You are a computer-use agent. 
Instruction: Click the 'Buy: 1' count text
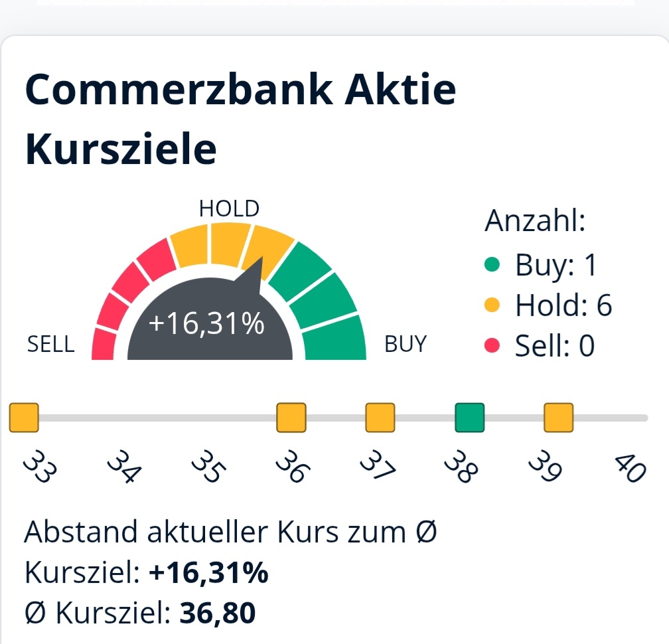point(556,266)
